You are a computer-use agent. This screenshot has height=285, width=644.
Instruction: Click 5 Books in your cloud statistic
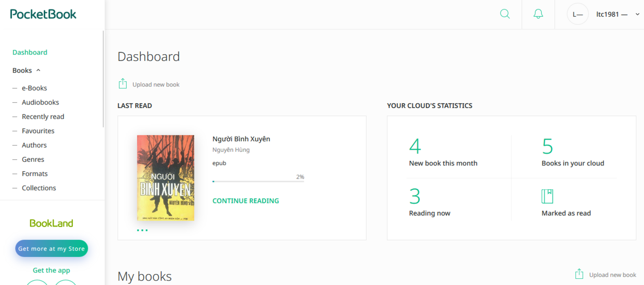[573, 152]
